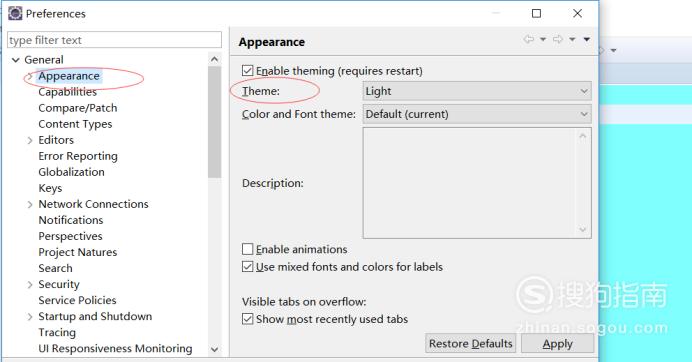This screenshot has width=692, height=362.
Task: Click the tree scroll-down arrow
Action: (x=214, y=350)
